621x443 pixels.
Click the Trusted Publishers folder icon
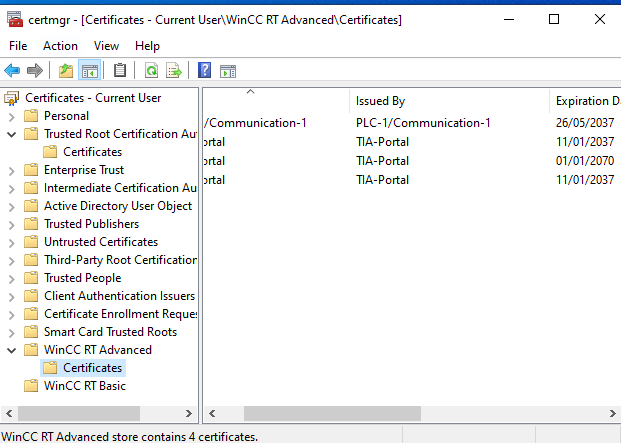[31, 224]
